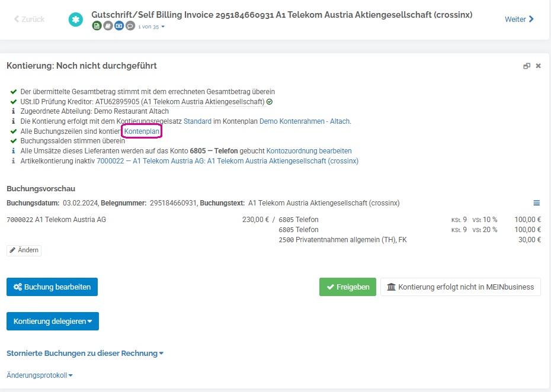This screenshot has height=392, width=551.
Task: Open the Kontenplan link
Action: [x=142, y=131]
